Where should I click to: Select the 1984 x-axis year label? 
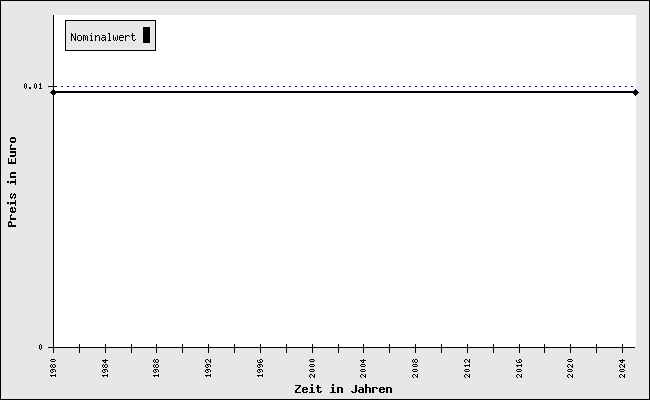pos(105,369)
